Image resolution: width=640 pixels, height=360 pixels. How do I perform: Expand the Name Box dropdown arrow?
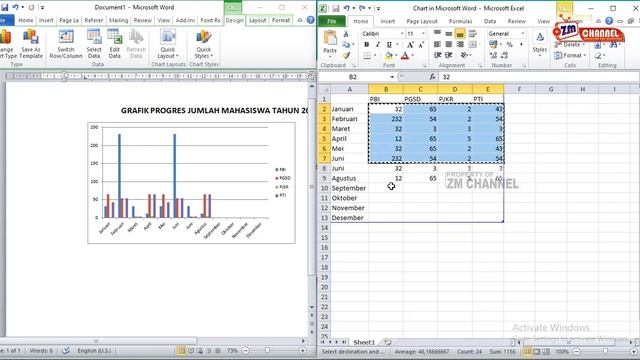(392, 77)
